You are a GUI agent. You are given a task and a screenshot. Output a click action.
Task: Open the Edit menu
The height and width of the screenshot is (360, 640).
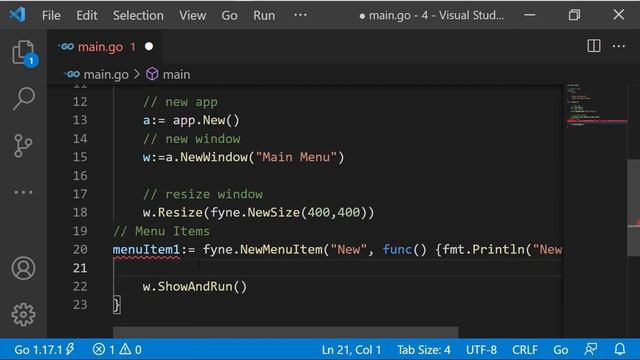(x=87, y=16)
